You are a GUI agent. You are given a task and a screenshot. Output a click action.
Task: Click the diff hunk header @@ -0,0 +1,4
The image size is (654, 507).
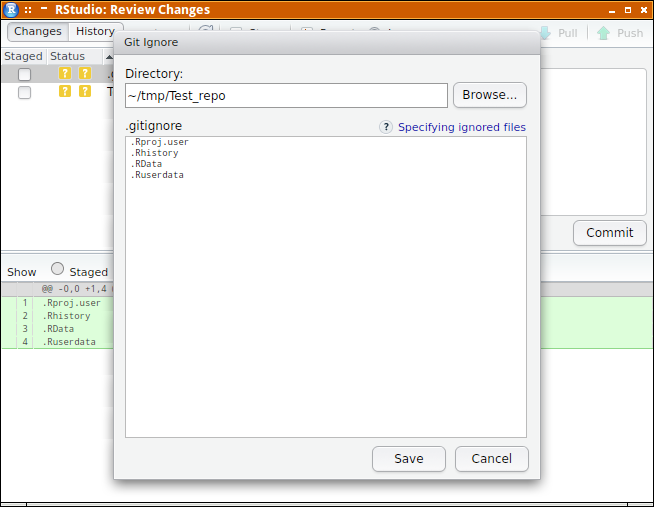(x=74, y=289)
